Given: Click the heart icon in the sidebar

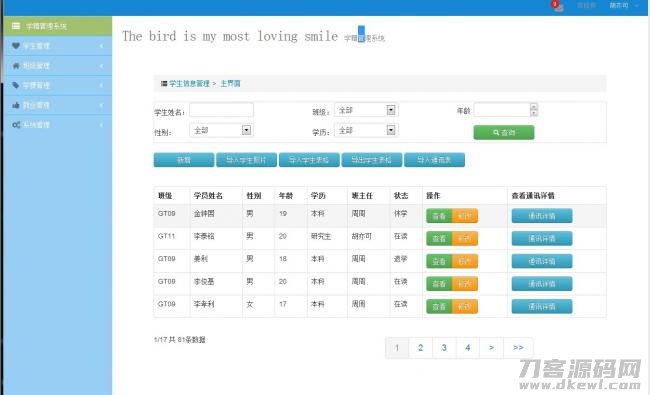Looking at the screenshot, I should coord(16,46).
